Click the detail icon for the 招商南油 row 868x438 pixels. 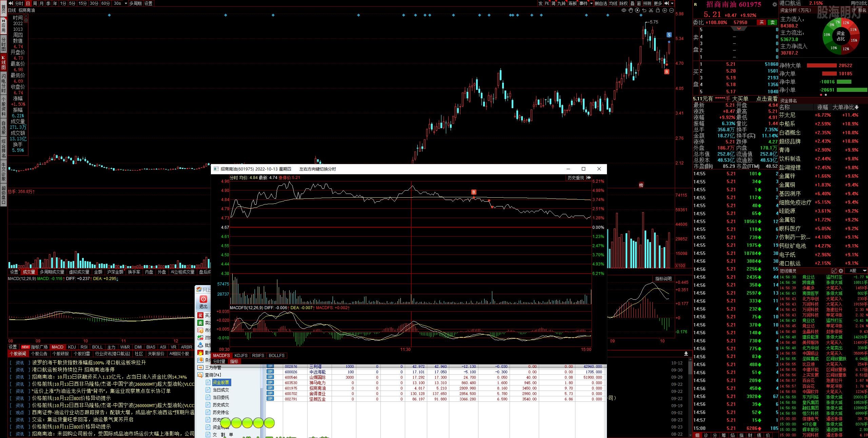point(270,388)
